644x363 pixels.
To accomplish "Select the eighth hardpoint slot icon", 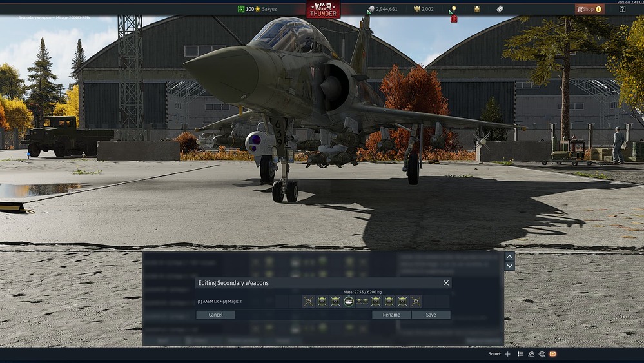I will point(402,301).
